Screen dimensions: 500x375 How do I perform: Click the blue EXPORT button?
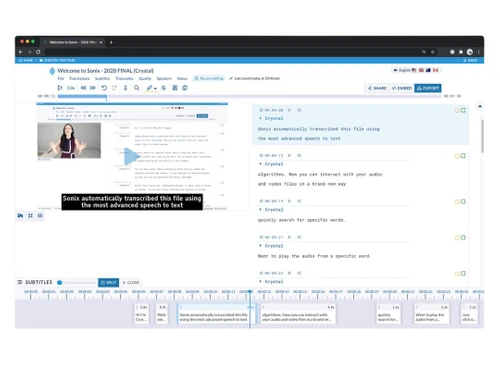[x=428, y=88]
